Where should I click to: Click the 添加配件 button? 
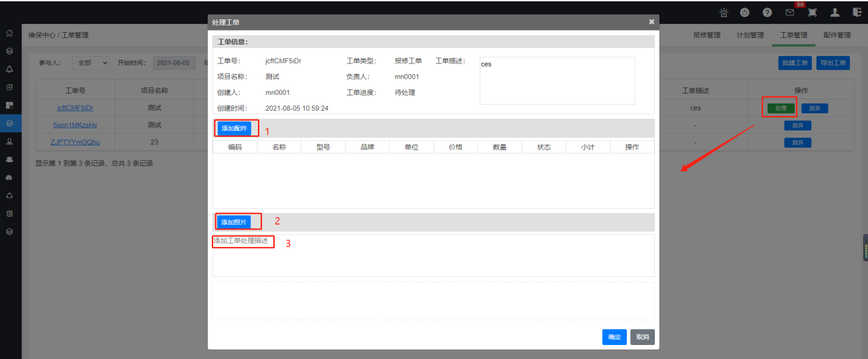coord(234,128)
